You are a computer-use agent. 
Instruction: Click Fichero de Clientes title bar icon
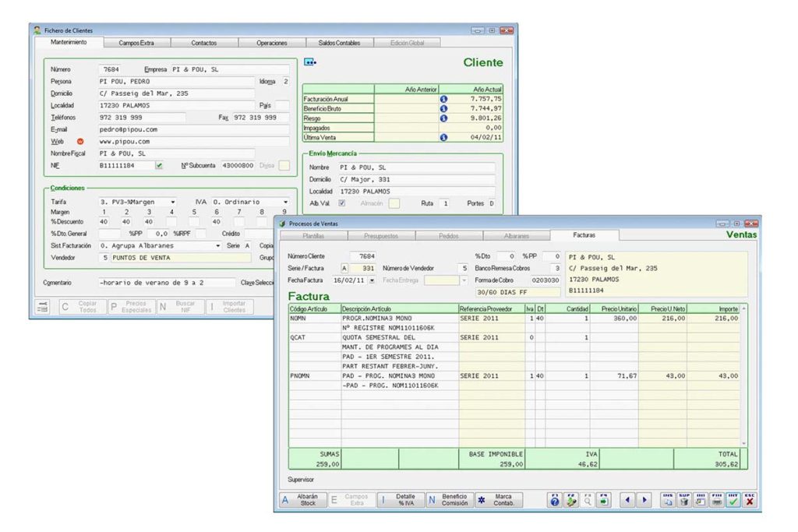point(37,30)
